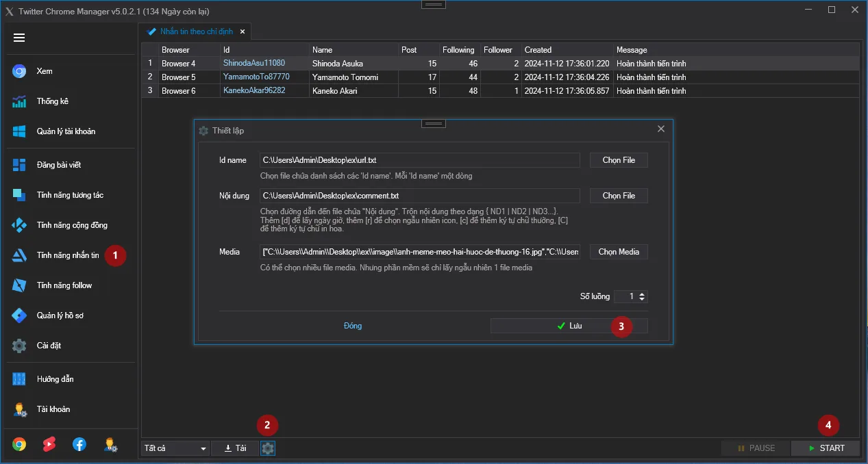The height and width of the screenshot is (464, 868).
Task: Click the Số luồng number field
Action: point(625,296)
